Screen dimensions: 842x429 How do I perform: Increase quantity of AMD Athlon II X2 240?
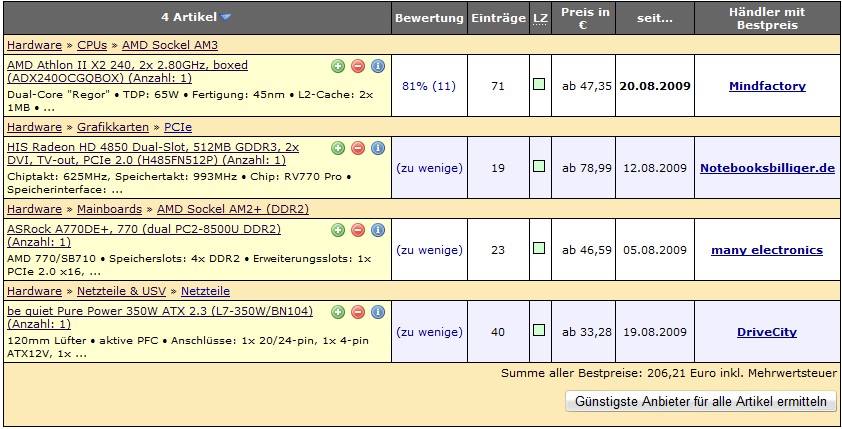coord(338,66)
